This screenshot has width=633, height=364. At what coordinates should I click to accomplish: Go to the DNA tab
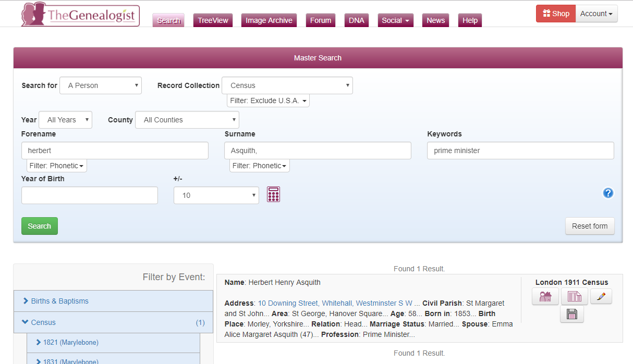357,20
